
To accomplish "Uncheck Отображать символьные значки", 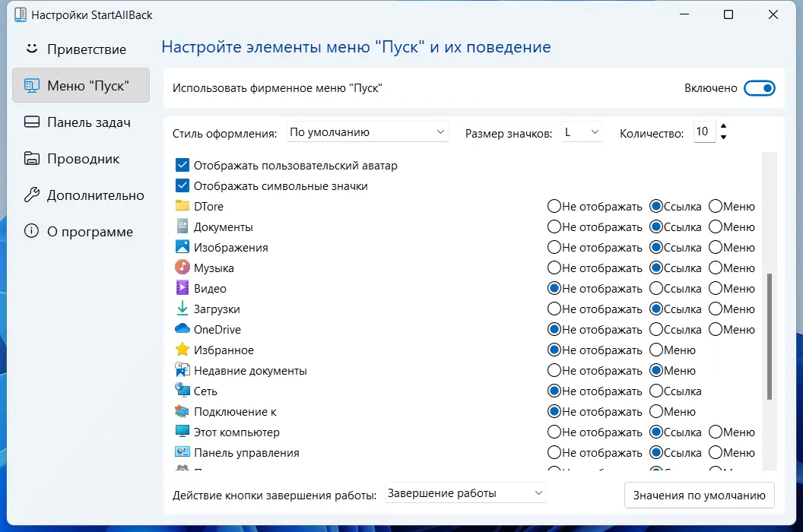I will (x=182, y=185).
